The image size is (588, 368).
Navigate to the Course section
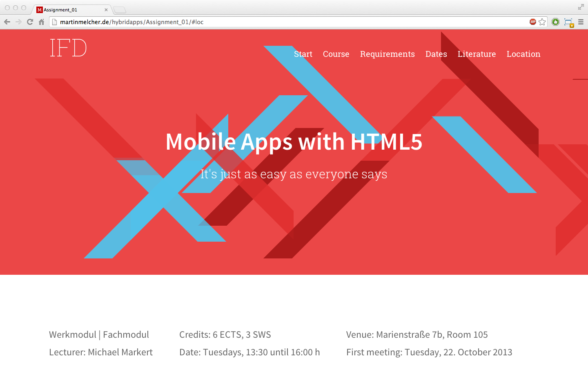[x=336, y=54]
